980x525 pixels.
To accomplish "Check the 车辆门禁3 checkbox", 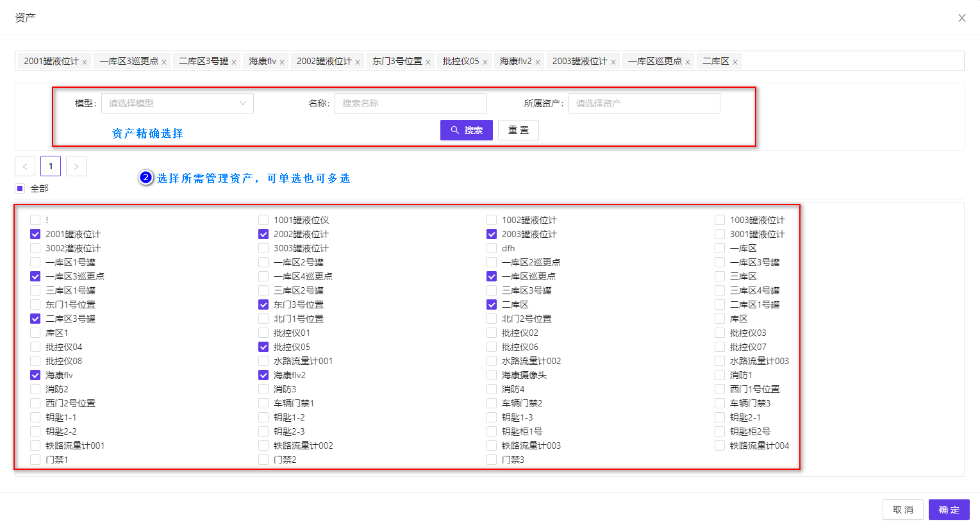I will [x=720, y=403].
